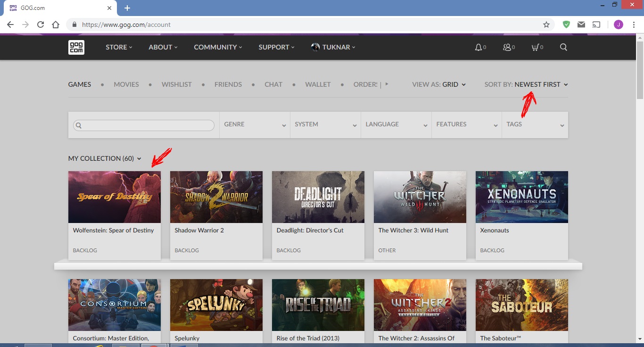Open the shopping cart icon
The height and width of the screenshot is (347, 644).
(535, 47)
